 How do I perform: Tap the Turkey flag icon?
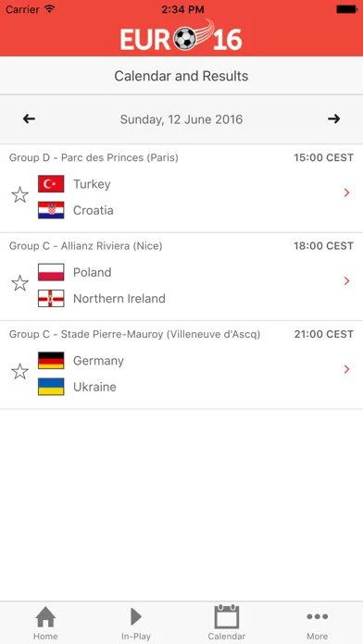(51, 184)
